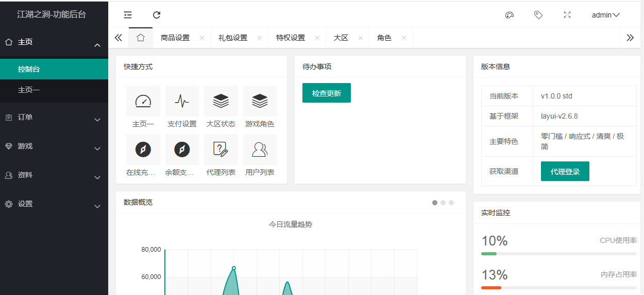Close the 大区 tab

click(x=361, y=38)
